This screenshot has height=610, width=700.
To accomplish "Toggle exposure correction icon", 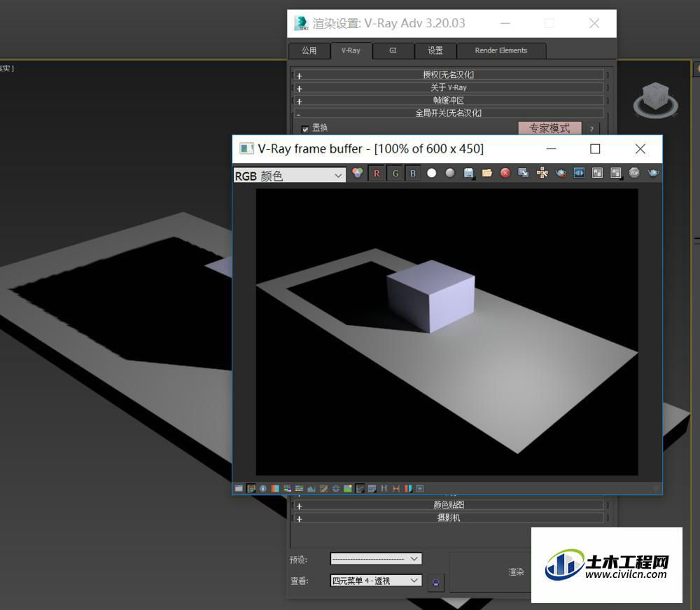I will (336, 489).
